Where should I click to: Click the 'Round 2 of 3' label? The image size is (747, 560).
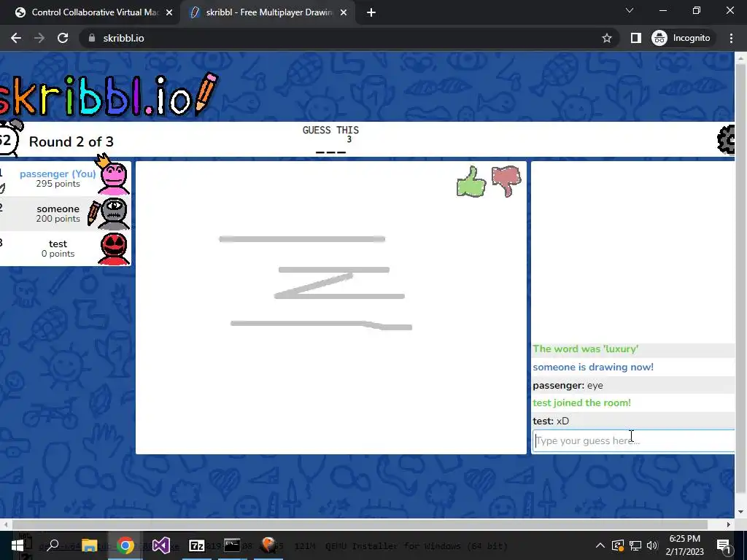pyautogui.click(x=71, y=141)
